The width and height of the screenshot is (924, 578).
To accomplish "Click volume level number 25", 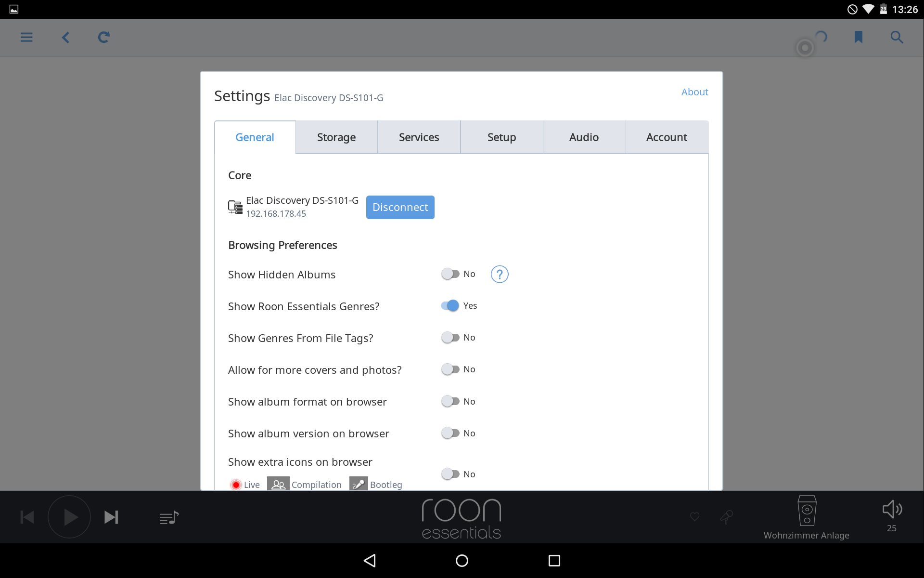I will [892, 528].
